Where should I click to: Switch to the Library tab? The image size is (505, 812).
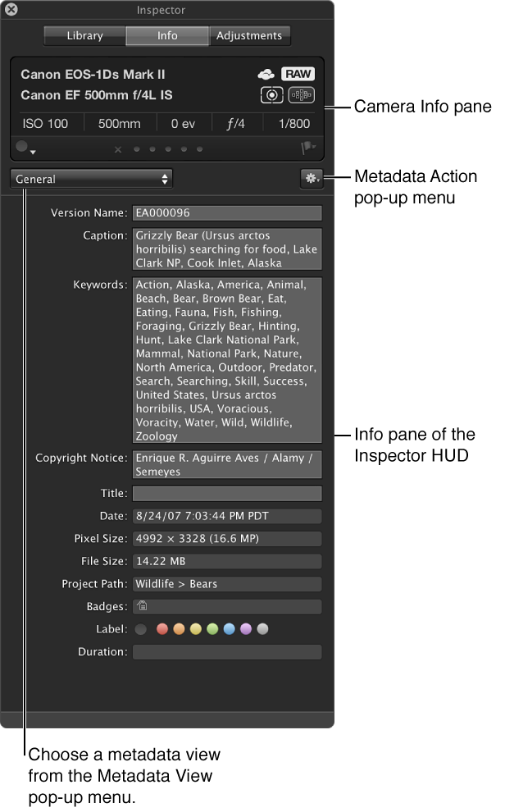(85, 36)
